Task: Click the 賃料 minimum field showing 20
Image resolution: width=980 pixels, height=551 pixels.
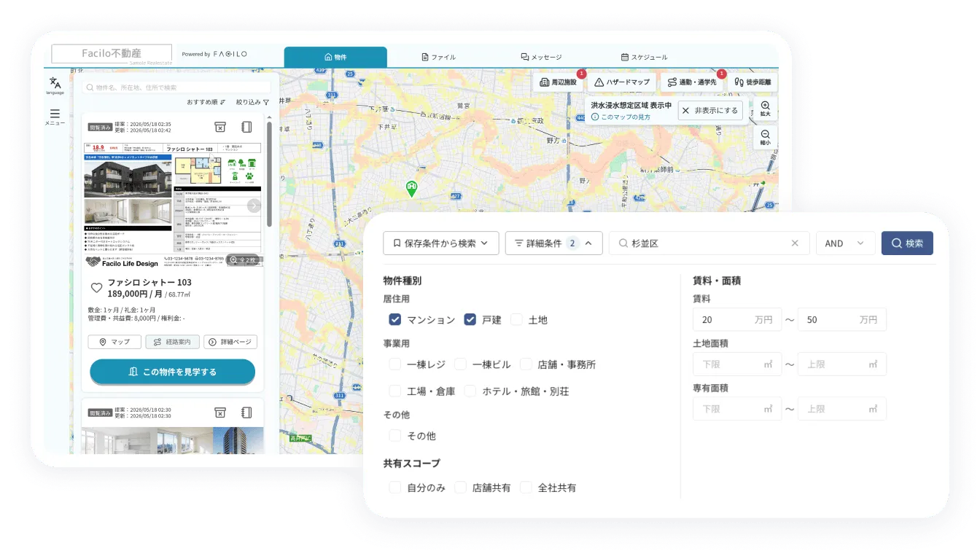Action: [x=737, y=319]
